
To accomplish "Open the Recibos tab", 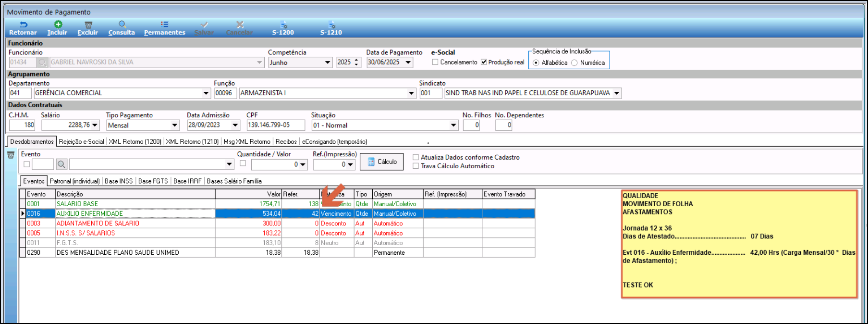I will [x=286, y=142].
